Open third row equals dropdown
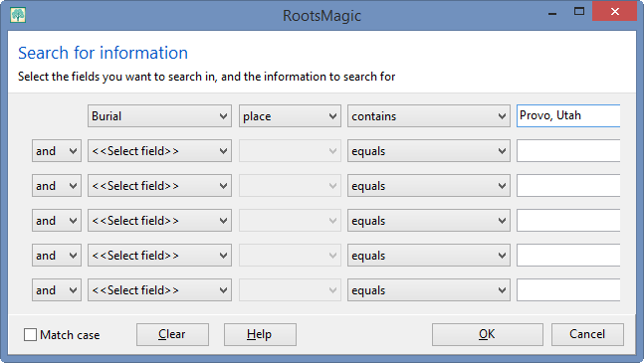This screenshot has width=644, height=363. 429,186
